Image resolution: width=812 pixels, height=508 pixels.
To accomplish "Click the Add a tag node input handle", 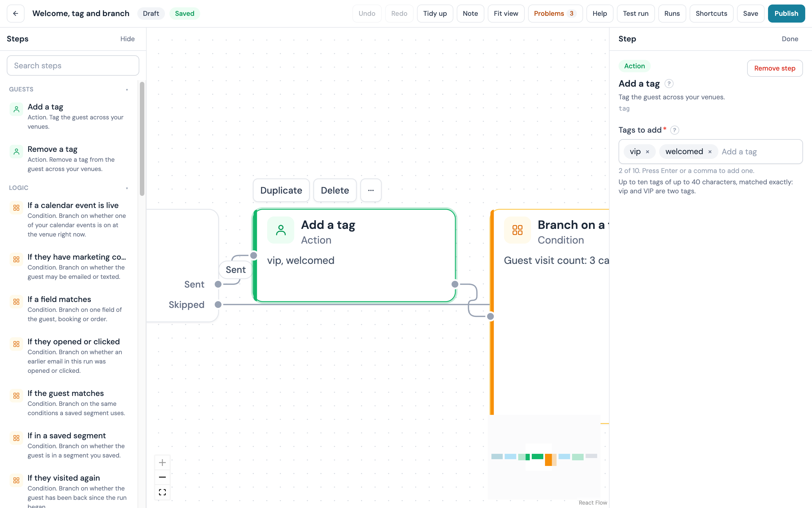I will pos(254,256).
